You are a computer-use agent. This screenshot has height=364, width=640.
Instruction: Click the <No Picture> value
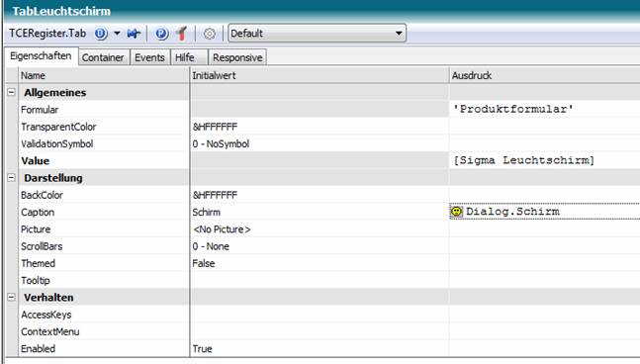(x=222, y=229)
